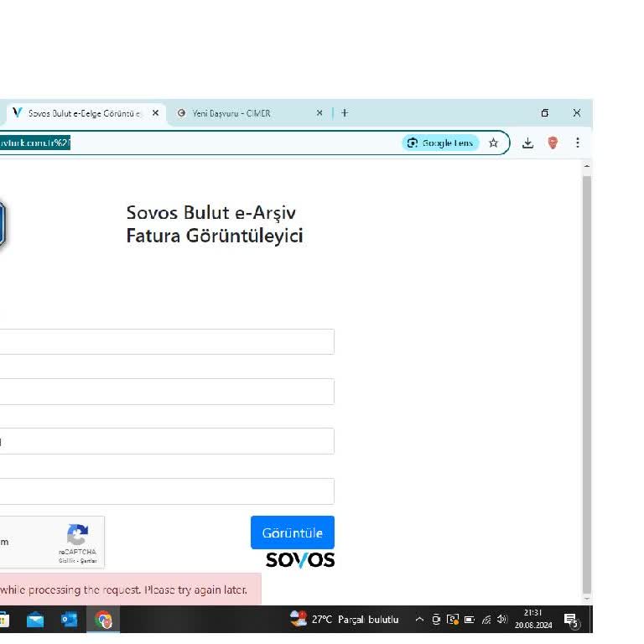Open the reCAPTCHA Gizlilik link
Screen dimensions: 644x644
[x=66, y=561]
